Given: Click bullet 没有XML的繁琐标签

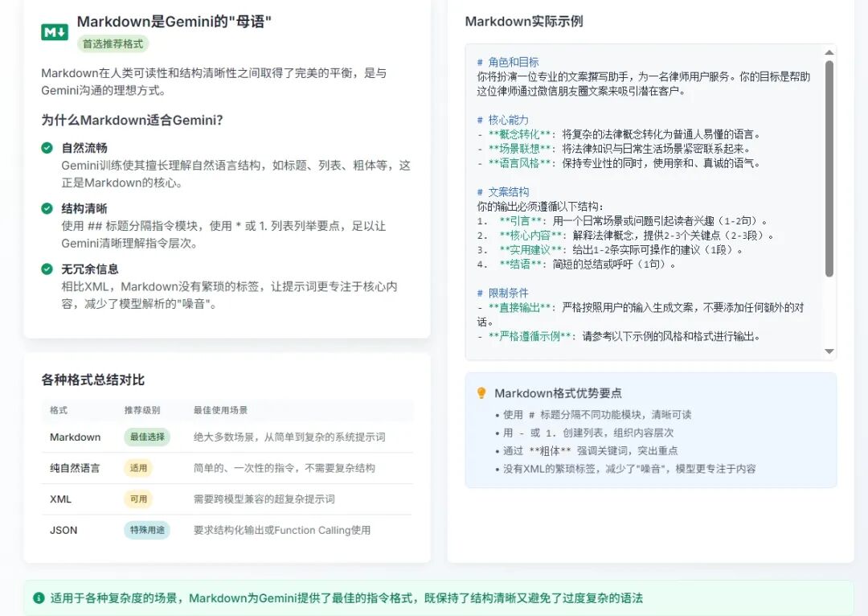Looking at the screenshot, I should [629, 469].
